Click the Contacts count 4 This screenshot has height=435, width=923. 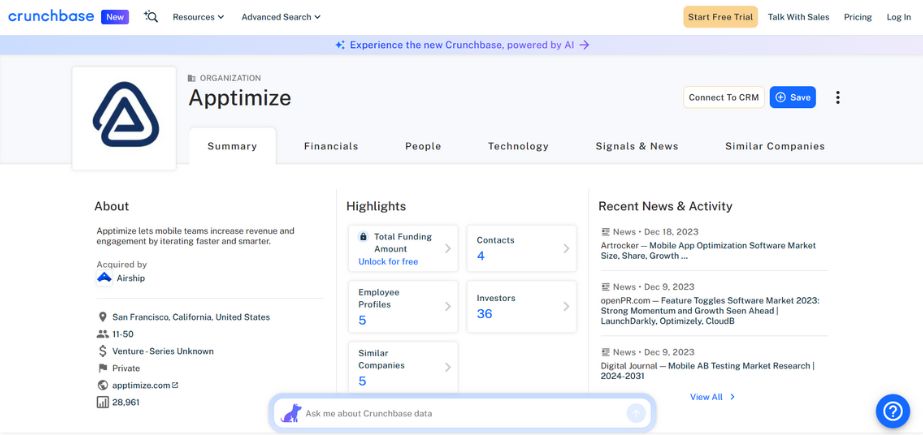click(x=480, y=256)
